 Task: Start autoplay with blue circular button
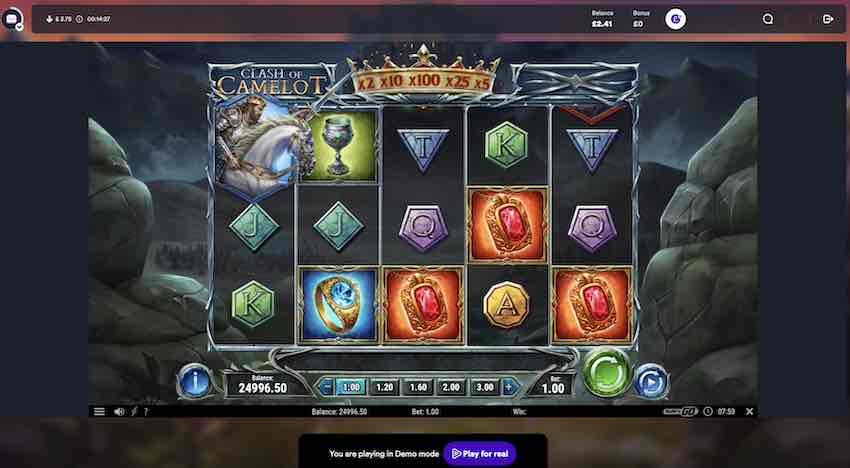click(x=651, y=381)
